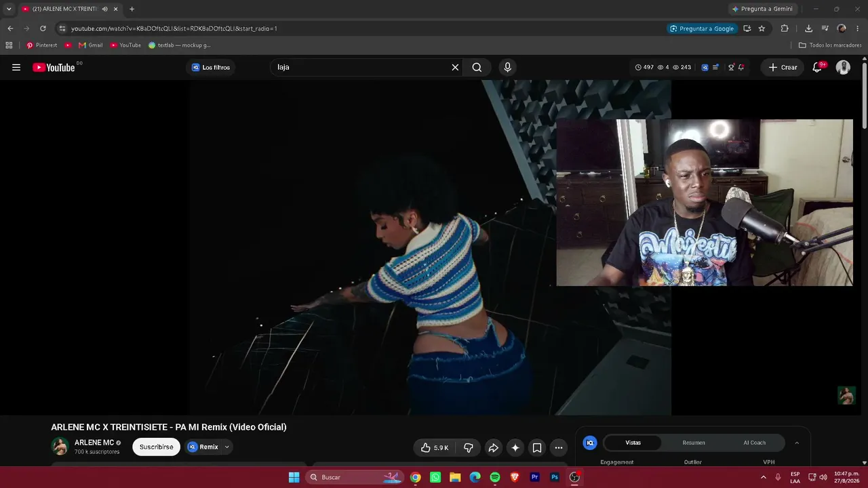
Task: Open the Windows Start menu
Action: [x=294, y=477]
